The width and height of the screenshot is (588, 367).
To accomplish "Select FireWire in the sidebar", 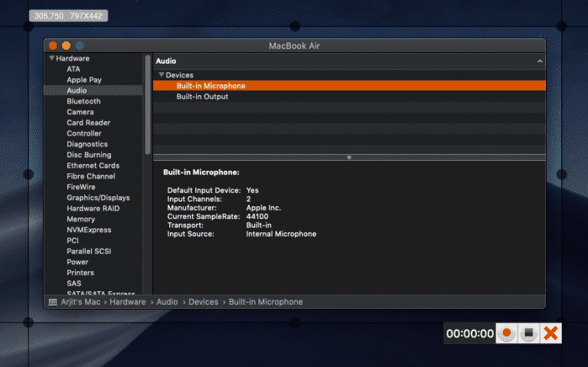I will (81, 187).
